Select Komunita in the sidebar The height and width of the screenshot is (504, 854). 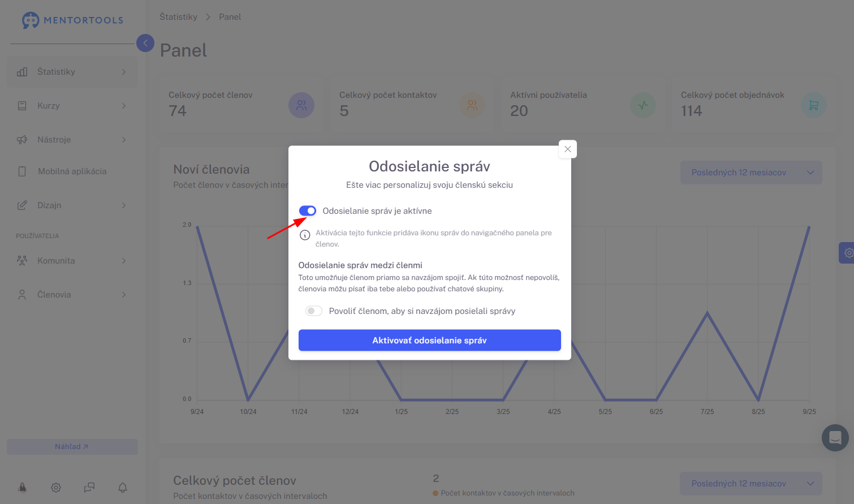point(72,261)
